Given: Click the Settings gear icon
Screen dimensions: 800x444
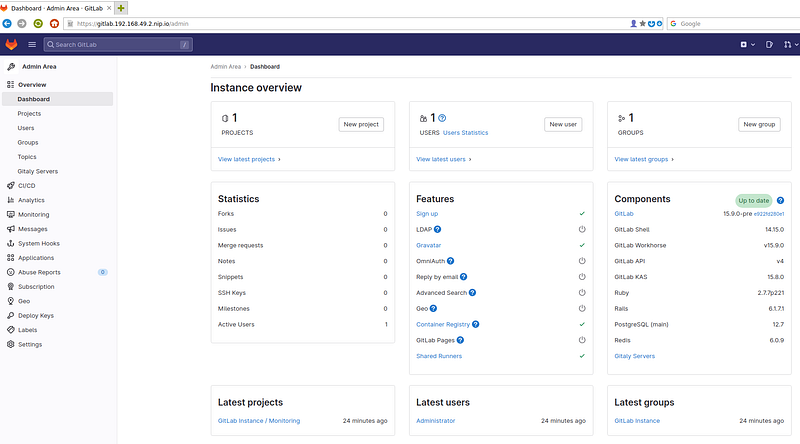Looking at the screenshot, I should point(11,344).
